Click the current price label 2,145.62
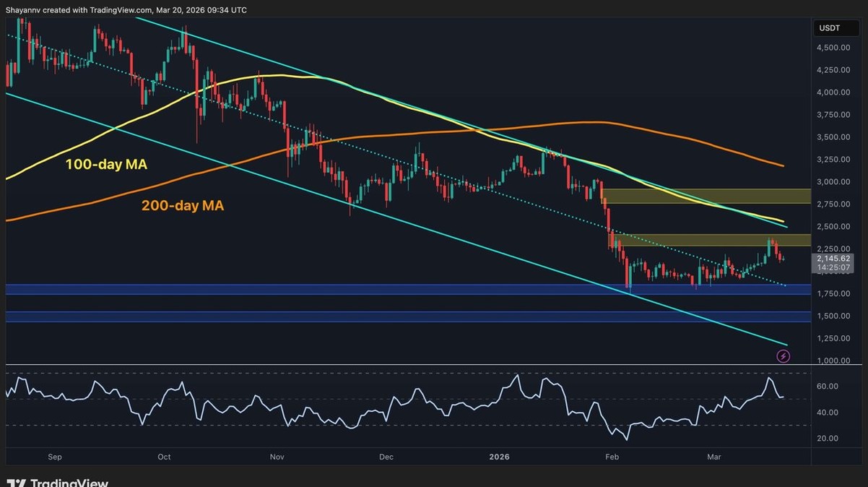 point(833,259)
